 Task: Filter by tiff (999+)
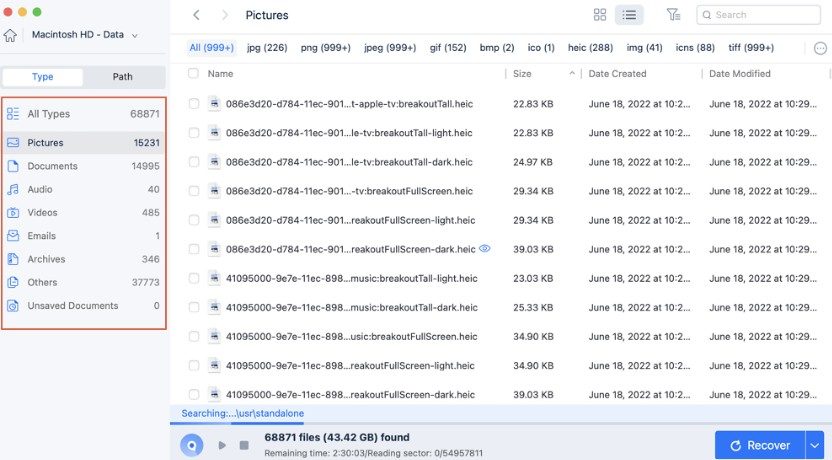[x=751, y=48]
